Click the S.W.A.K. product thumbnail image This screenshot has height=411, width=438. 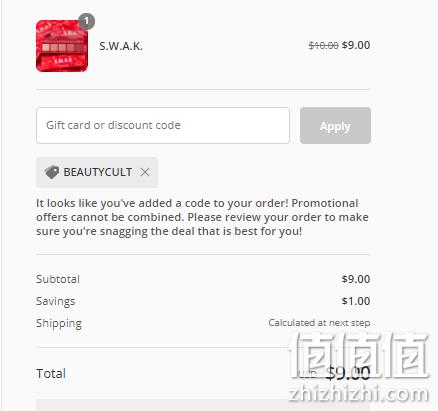click(62, 46)
